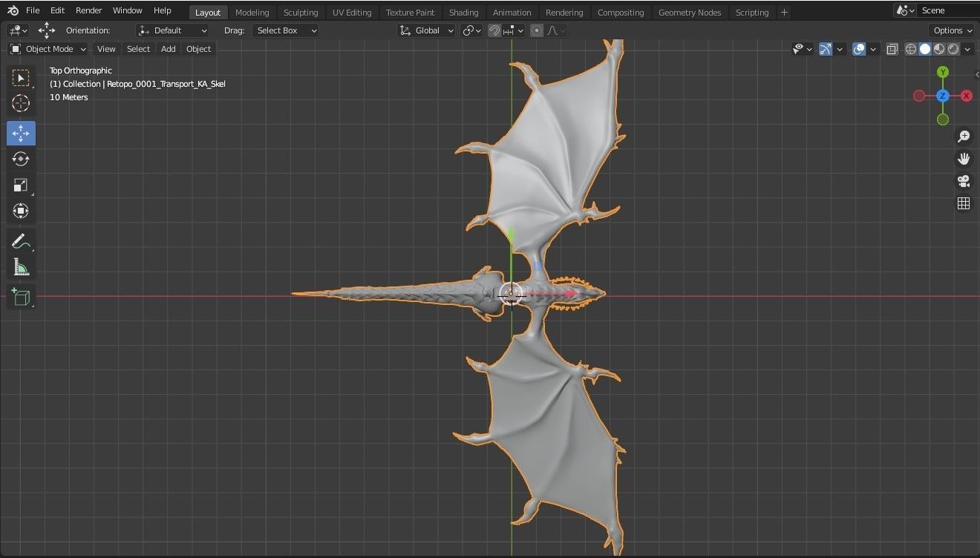Open the Options dropdown
The height and width of the screenshot is (558, 980).
click(x=953, y=30)
